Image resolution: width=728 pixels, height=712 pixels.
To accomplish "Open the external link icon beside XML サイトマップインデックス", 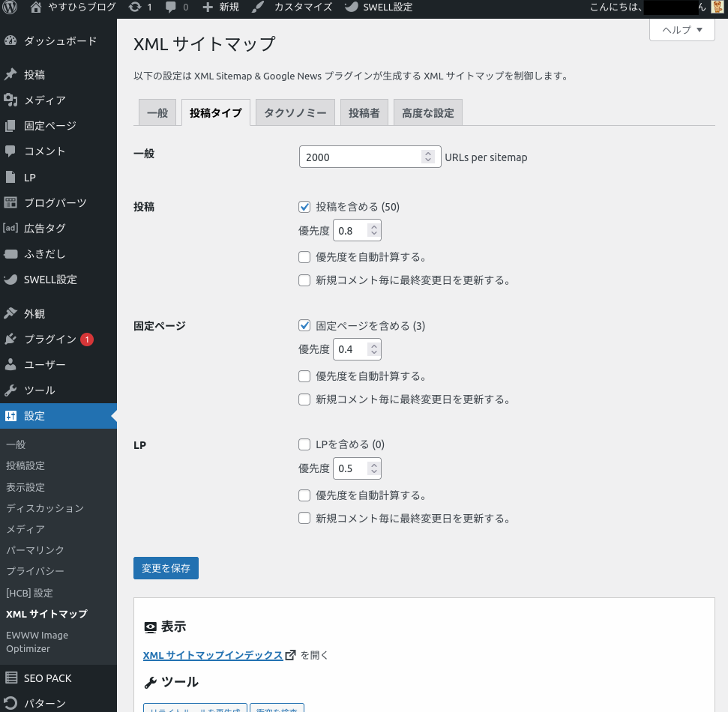I will click(x=291, y=655).
